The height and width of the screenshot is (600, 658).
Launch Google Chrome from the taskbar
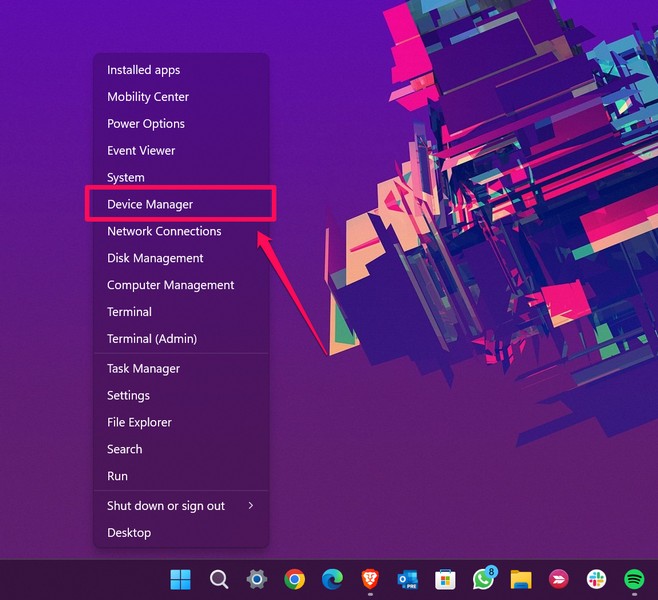tap(294, 579)
